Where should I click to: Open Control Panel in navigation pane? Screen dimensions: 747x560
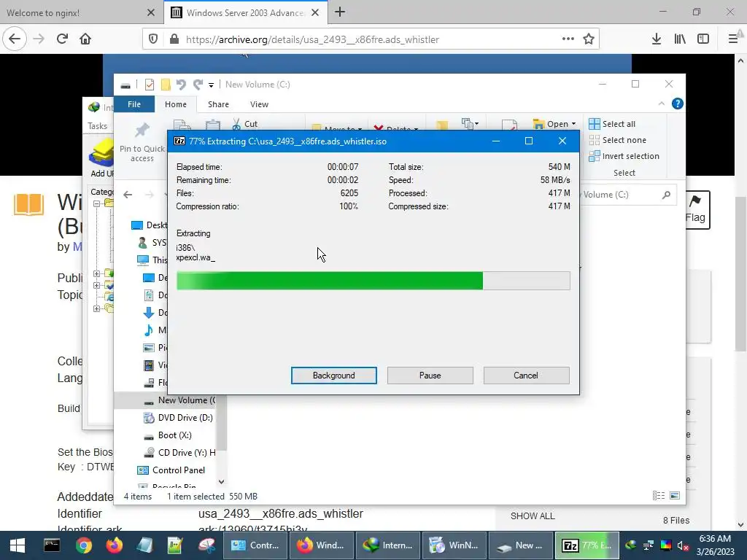(x=171, y=470)
